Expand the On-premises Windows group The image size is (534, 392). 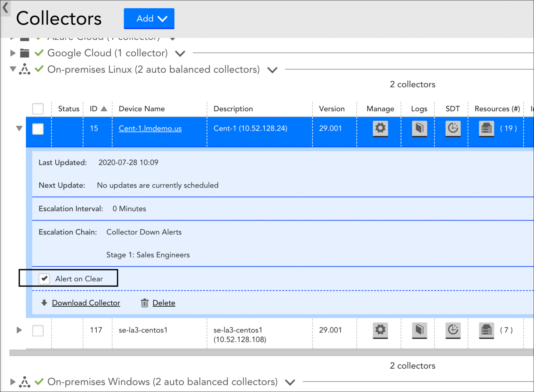(13, 382)
